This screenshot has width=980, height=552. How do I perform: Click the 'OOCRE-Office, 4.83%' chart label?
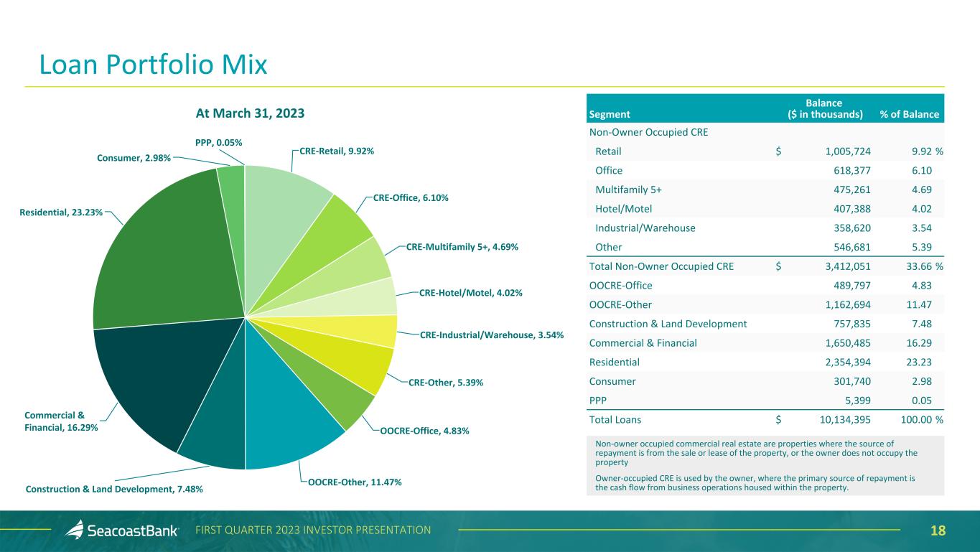[x=424, y=431]
